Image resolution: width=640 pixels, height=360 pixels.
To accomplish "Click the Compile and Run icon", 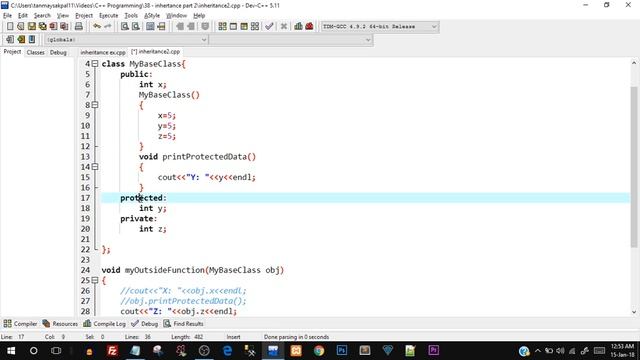I will 244,27.
